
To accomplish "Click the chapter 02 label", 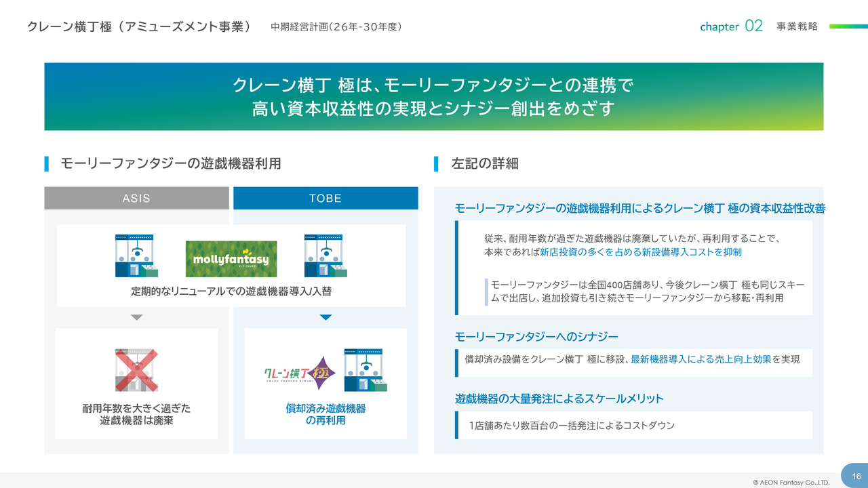I will click(x=731, y=26).
